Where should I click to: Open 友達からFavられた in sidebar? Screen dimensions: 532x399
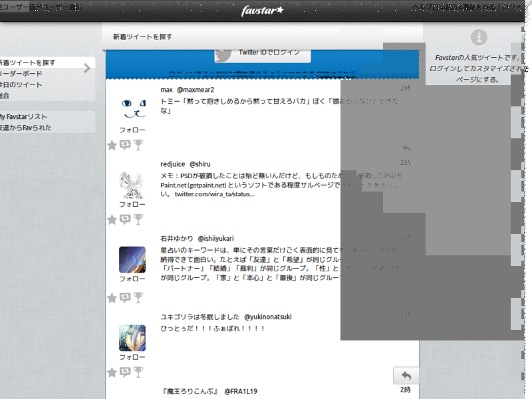[x=26, y=128]
